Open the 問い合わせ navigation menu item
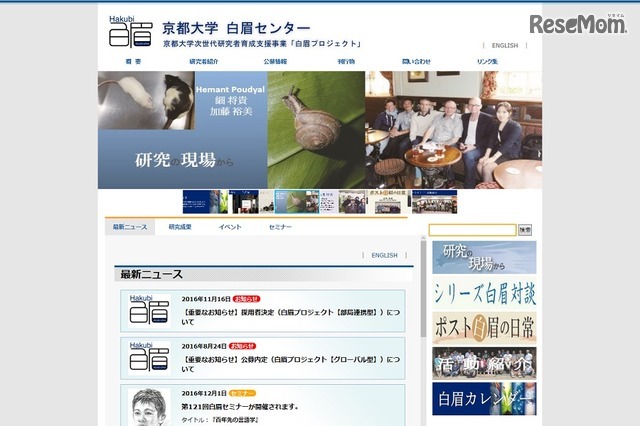The height and width of the screenshot is (426, 640). pyautogui.click(x=416, y=62)
